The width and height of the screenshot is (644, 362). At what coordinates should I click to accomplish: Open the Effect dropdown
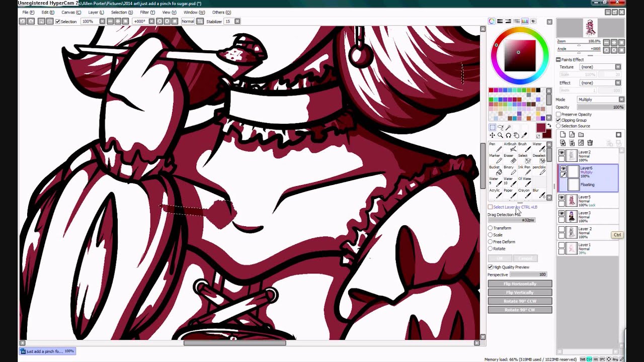coord(600,83)
